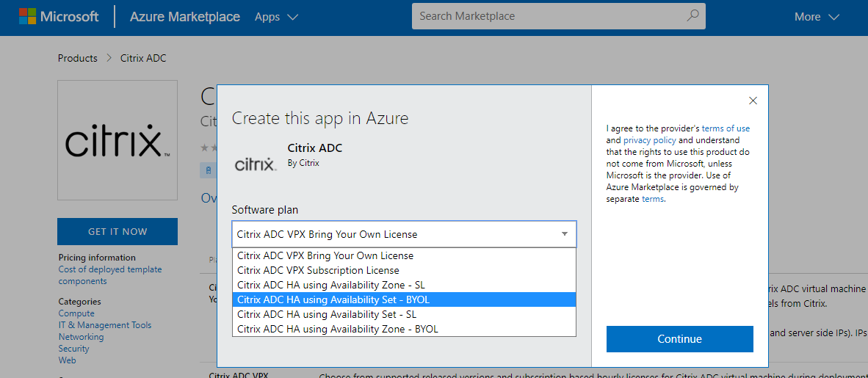Open the separate terms link

click(652, 199)
